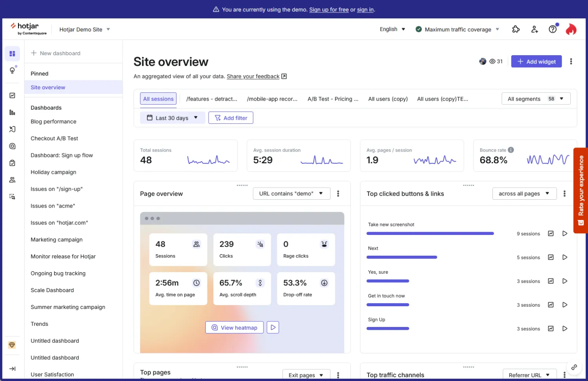This screenshot has height=381, width=588.
Task: Open the All segments dropdown
Action: pyautogui.click(x=536, y=99)
